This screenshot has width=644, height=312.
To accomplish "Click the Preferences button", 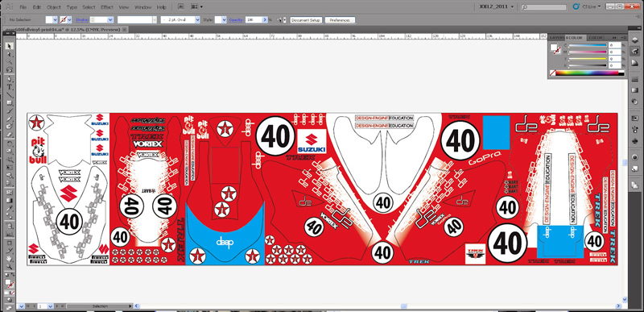I will pos(340,19).
